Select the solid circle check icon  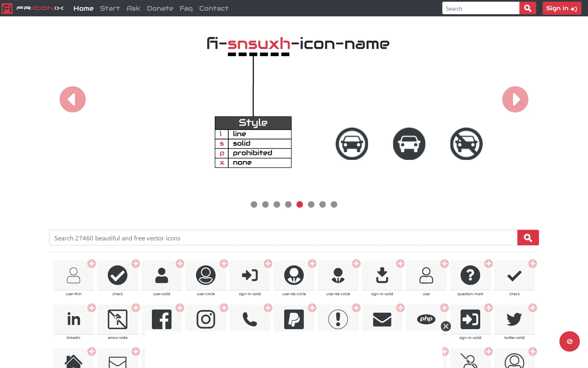coord(118,276)
